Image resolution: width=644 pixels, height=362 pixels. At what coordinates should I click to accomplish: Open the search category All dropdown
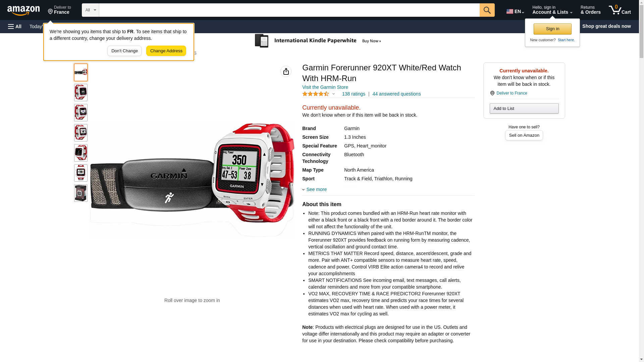click(90, 10)
